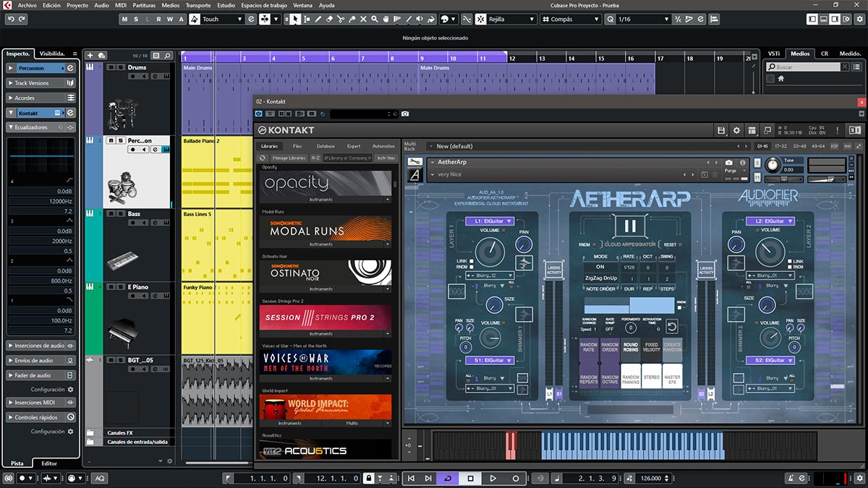
Task: Open the Transporte menu
Action: click(x=198, y=5)
